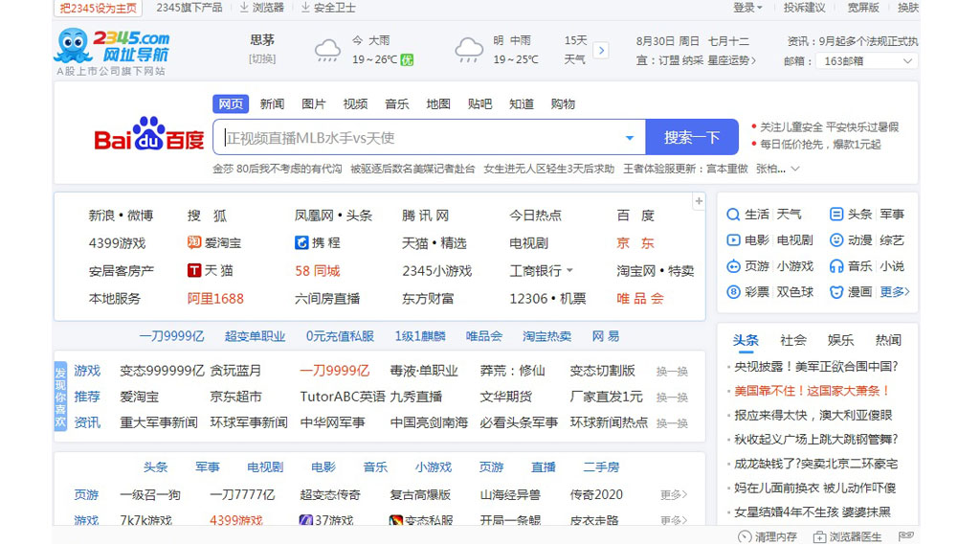Select 二手房 category link

pos(601,467)
